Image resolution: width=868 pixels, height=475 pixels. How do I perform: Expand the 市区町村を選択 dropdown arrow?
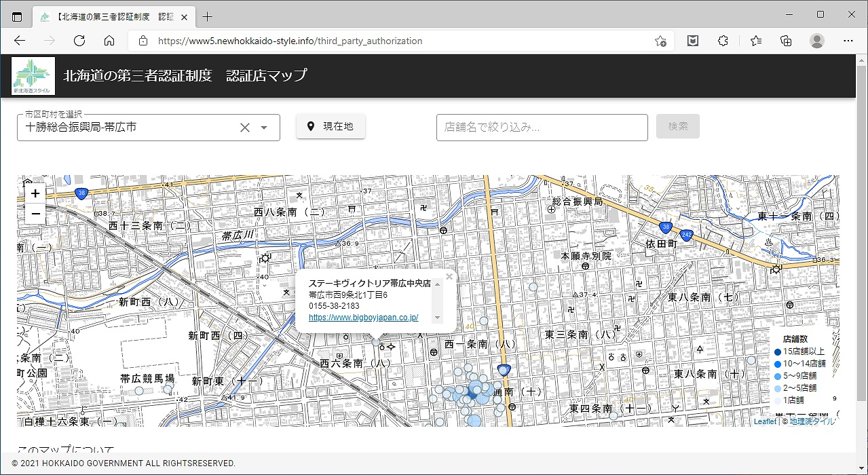pyautogui.click(x=264, y=128)
